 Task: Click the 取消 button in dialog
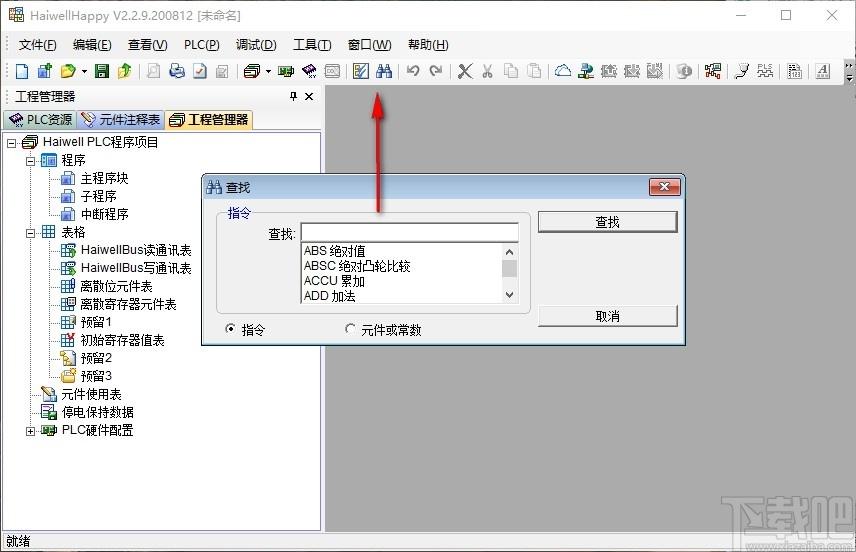pyautogui.click(x=608, y=316)
